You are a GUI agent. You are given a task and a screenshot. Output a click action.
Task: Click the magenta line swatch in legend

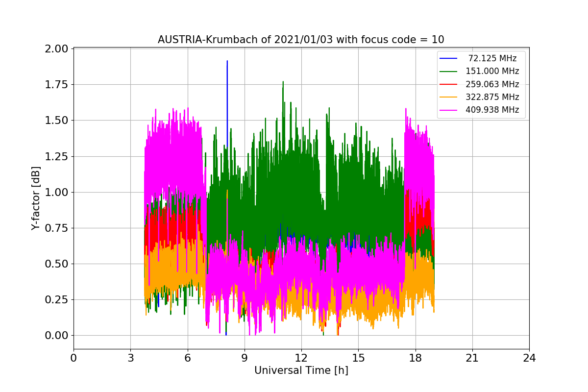coord(449,110)
